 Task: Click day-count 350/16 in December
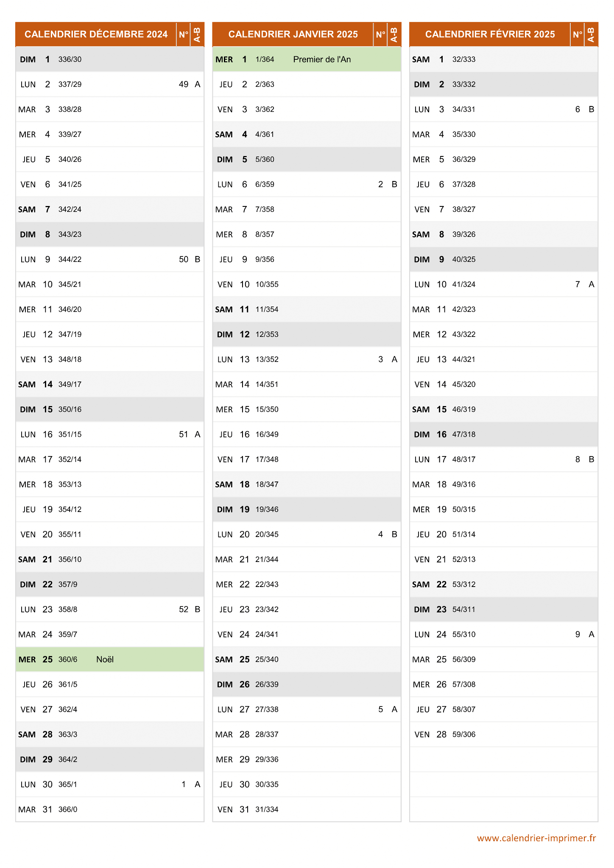click(70, 409)
